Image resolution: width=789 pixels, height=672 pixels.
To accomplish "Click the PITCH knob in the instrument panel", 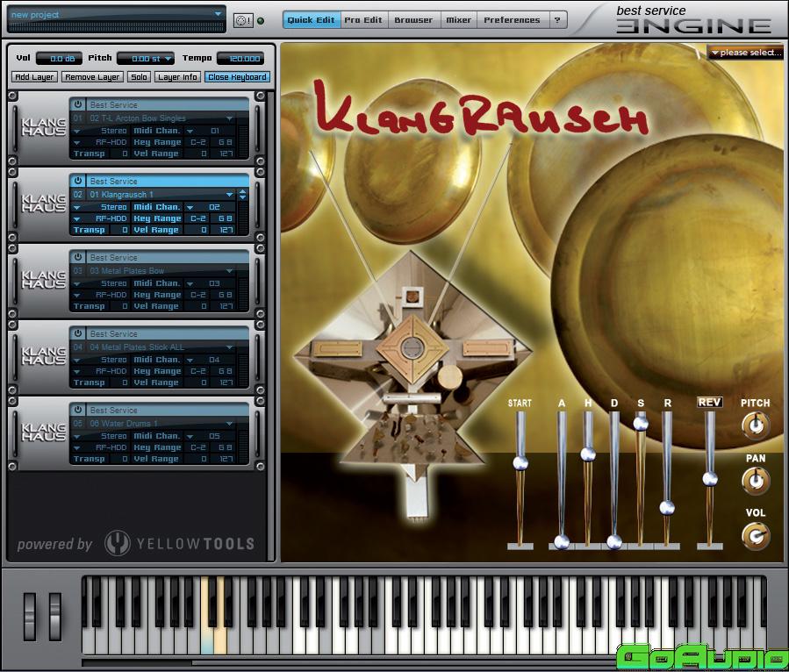I will [754, 425].
